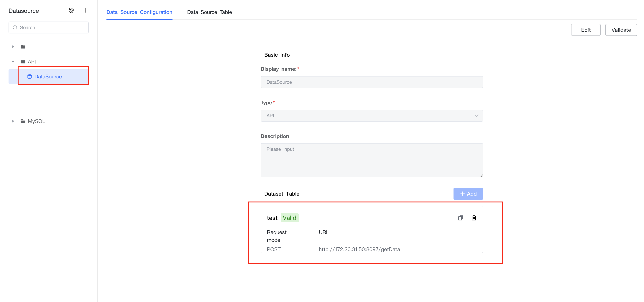Click the Validate button
This screenshot has width=644, height=302.
pyautogui.click(x=621, y=30)
